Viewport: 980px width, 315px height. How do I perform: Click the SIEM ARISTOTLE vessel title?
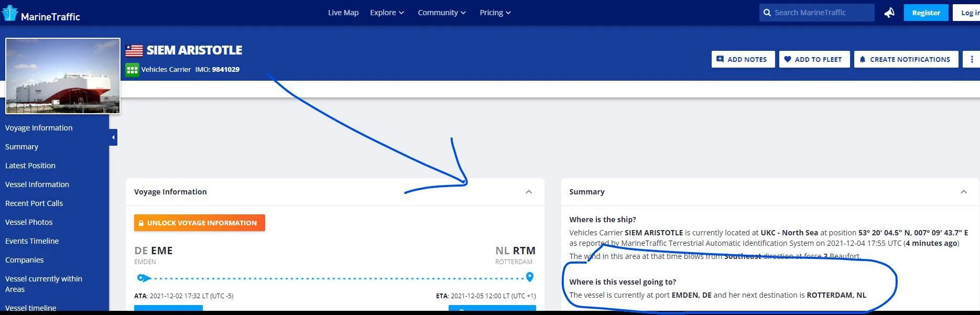point(194,50)
